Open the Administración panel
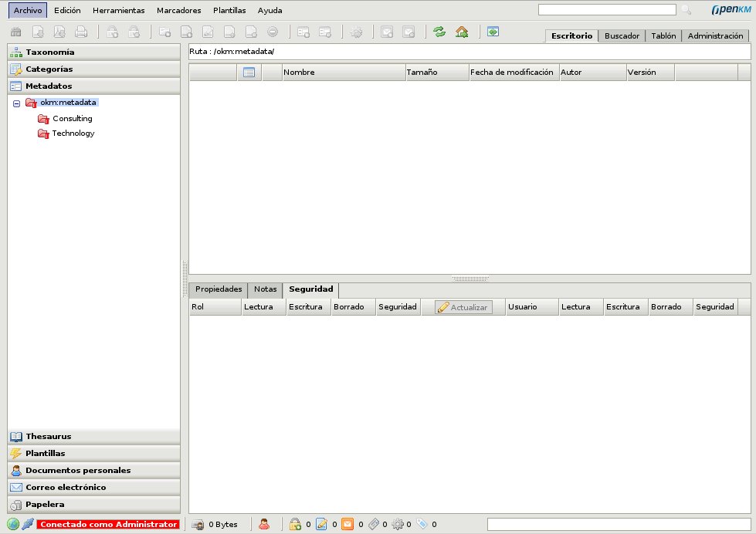The height and width of the screenshot is (534, 756). [x=715, y=35]
